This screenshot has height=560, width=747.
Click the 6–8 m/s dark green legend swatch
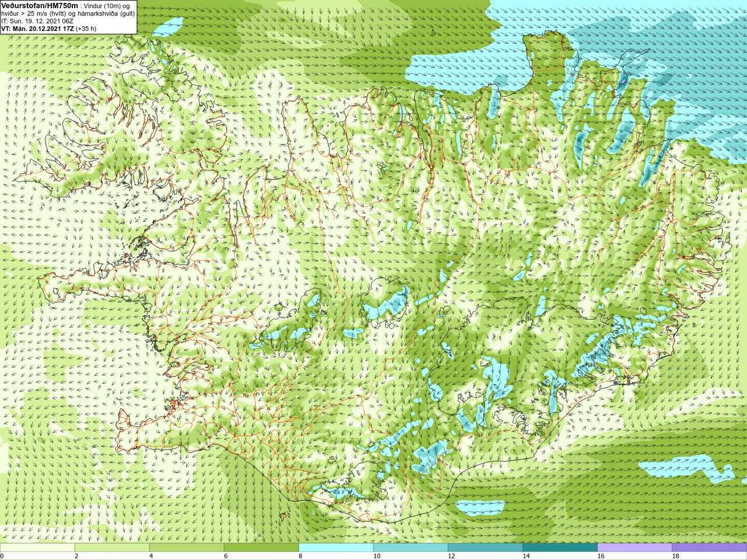[x=261, y=548]
